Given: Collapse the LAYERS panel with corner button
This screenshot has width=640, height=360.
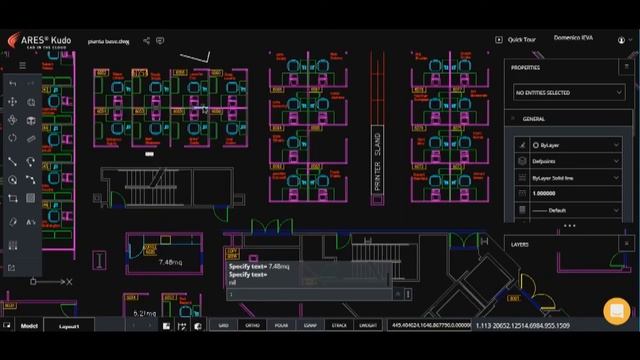Looking at the screenshot, I should (627, 244).
